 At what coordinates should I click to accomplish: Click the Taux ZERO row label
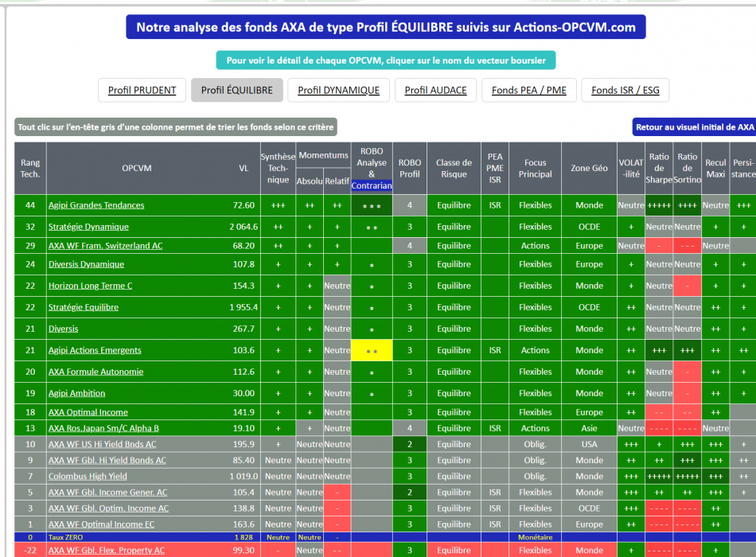65,537
